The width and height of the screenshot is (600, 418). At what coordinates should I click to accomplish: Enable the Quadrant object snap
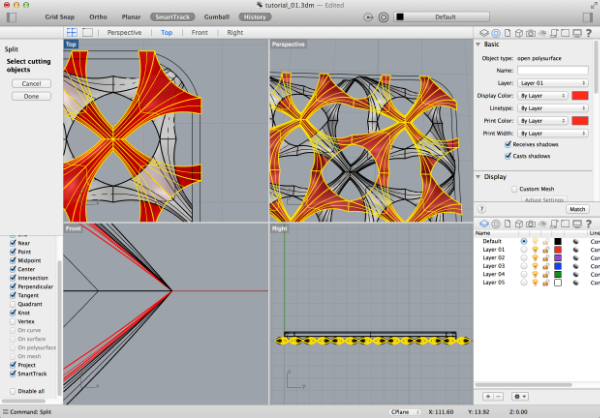point(12,304)
